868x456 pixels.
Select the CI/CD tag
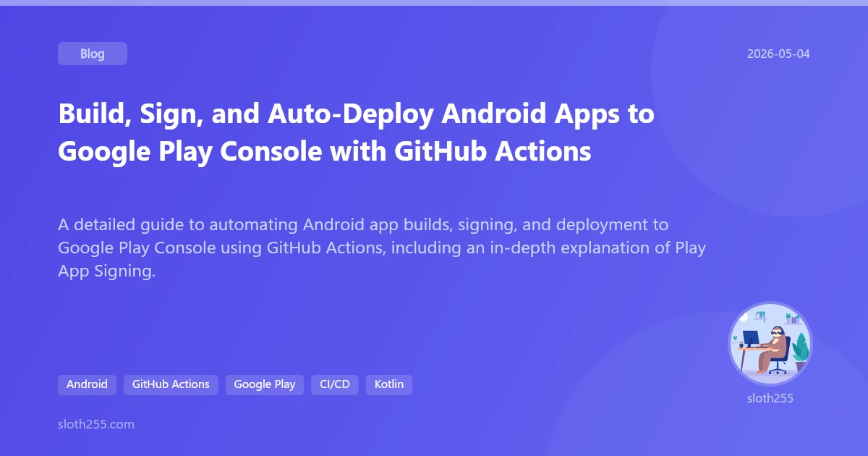click(335, 384)
